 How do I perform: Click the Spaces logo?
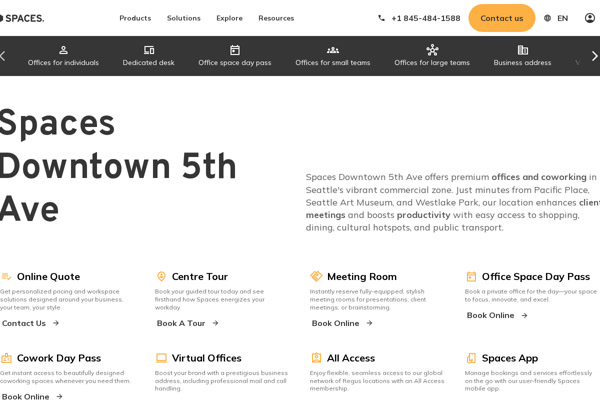coord(22,18)
